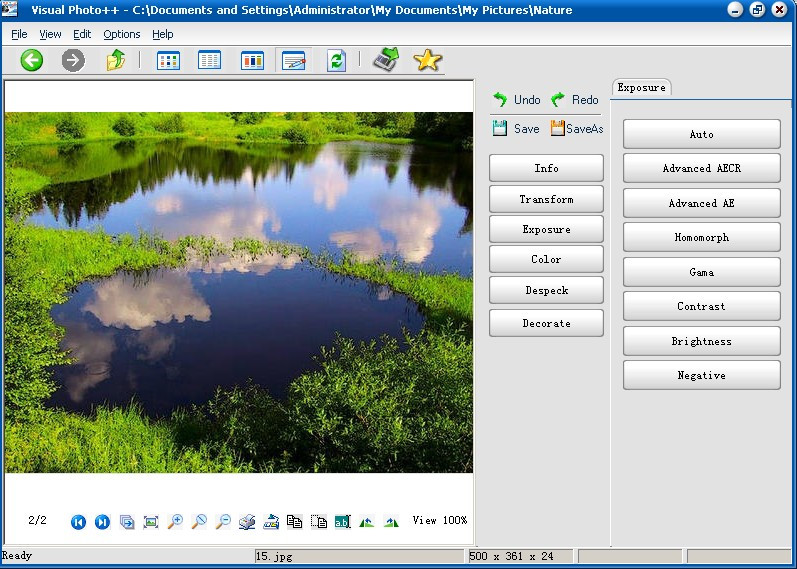The image size is (797, 569).
Task: Open the Options menu
Action: (x=122, y=34)
